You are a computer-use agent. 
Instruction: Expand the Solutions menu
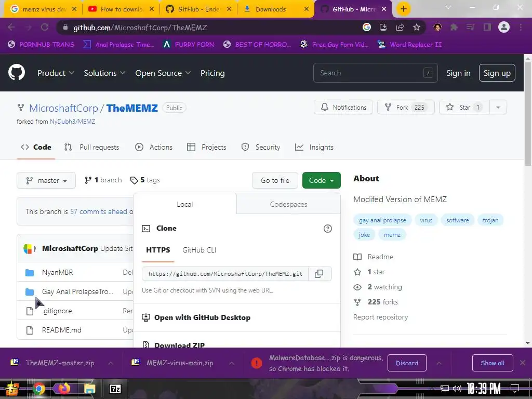[104, 73]
